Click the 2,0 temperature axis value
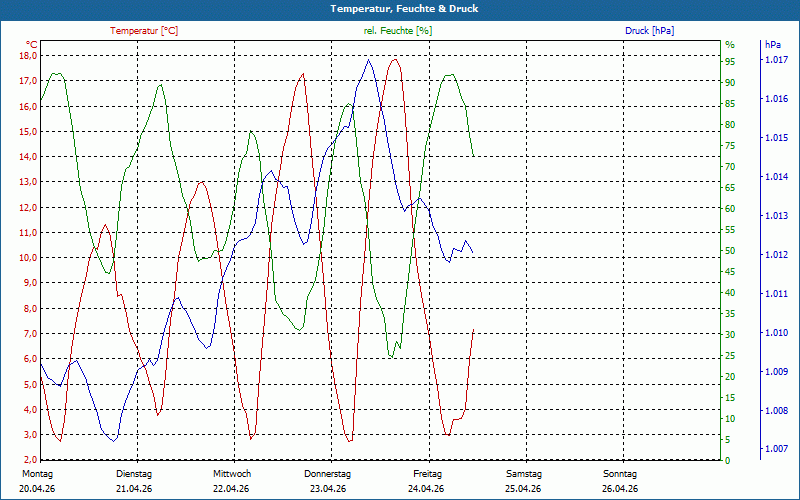The image size is (800, 500). (29, 460)
